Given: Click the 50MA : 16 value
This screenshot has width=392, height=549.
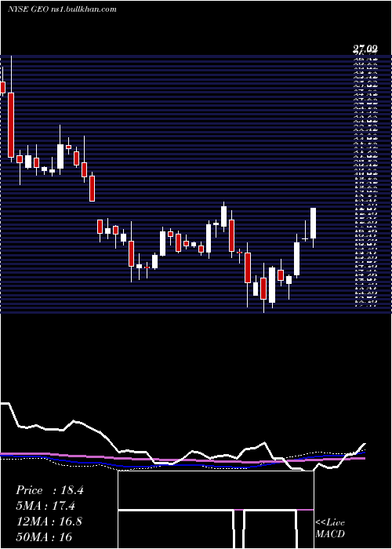Looking at the screenshot, I should click(x=44, y=536).
